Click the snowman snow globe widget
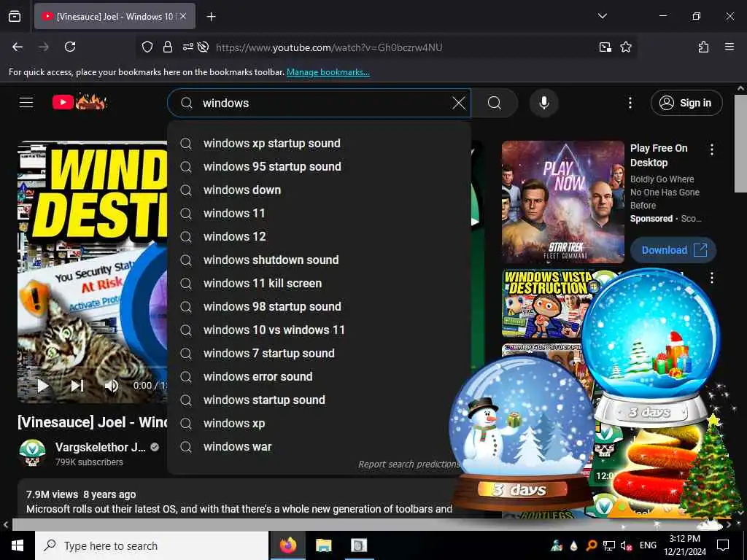The image size is (747, 560). tap(522, 433)
